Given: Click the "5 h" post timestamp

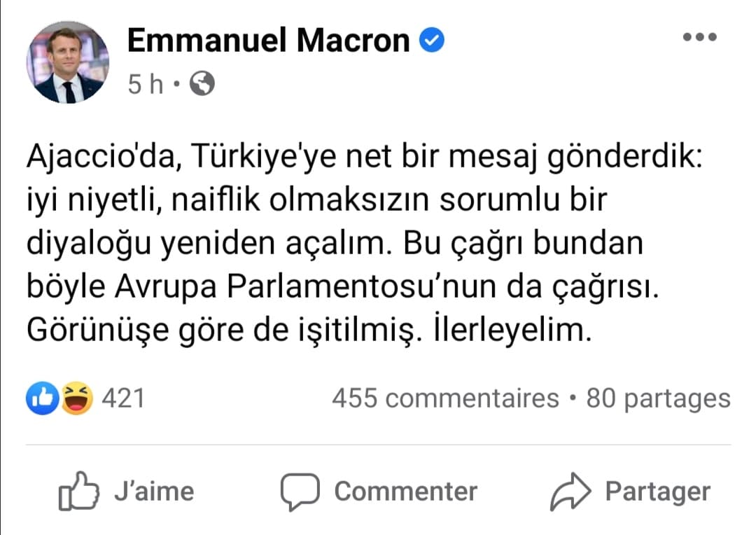Looking at the screenshot, I should coord(146,85).
